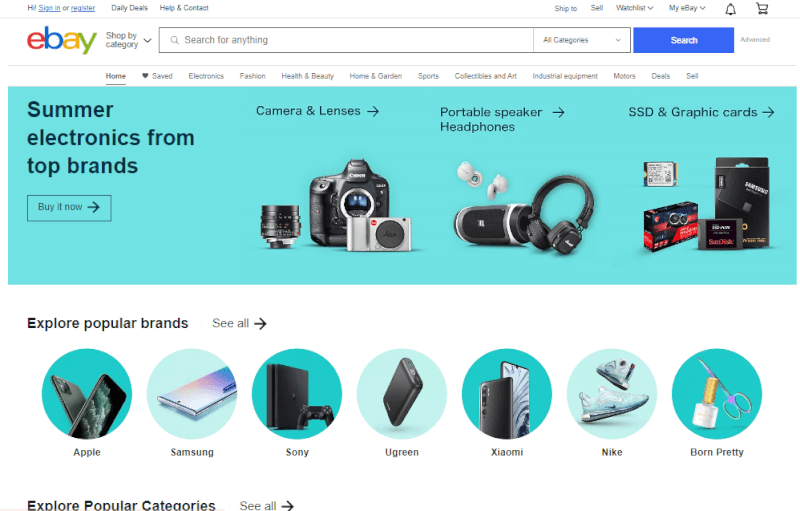Click arrow next to Camera & Lenses
Viewport: 800px width, 511px height.
coord(373,111)
